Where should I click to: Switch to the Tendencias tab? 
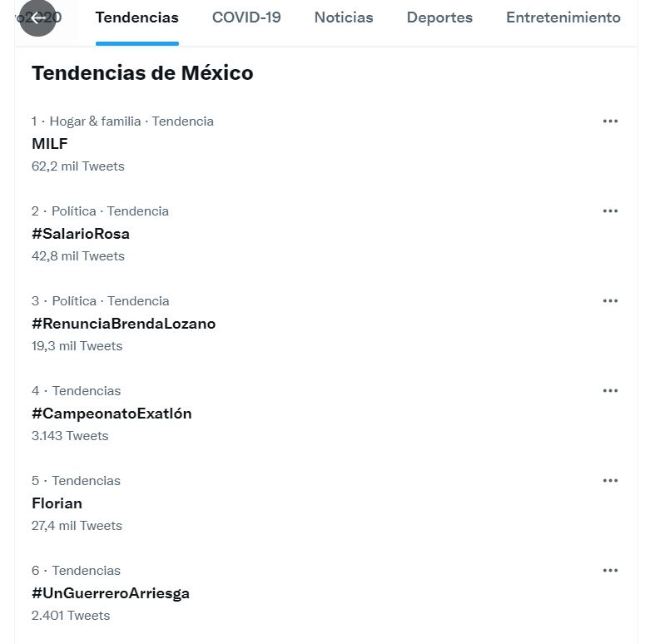137,17
